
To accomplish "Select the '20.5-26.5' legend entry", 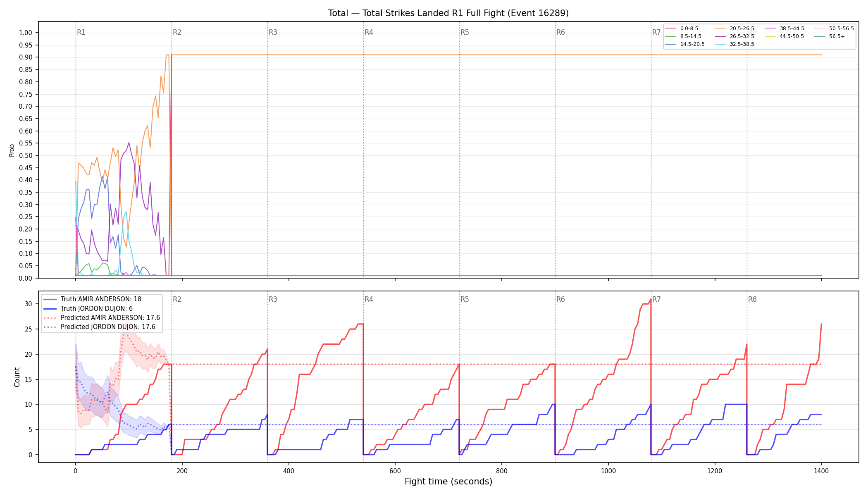I will (x=734, y=29).
